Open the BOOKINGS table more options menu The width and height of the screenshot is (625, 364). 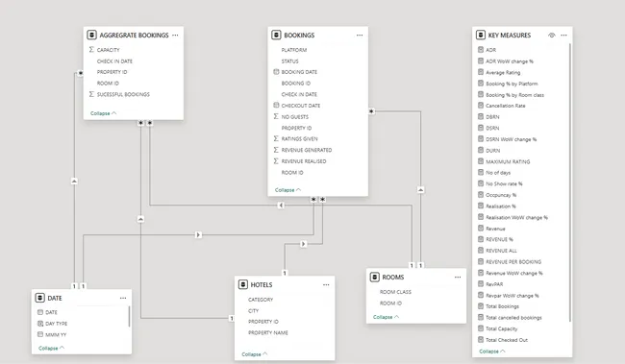(360, 36)
